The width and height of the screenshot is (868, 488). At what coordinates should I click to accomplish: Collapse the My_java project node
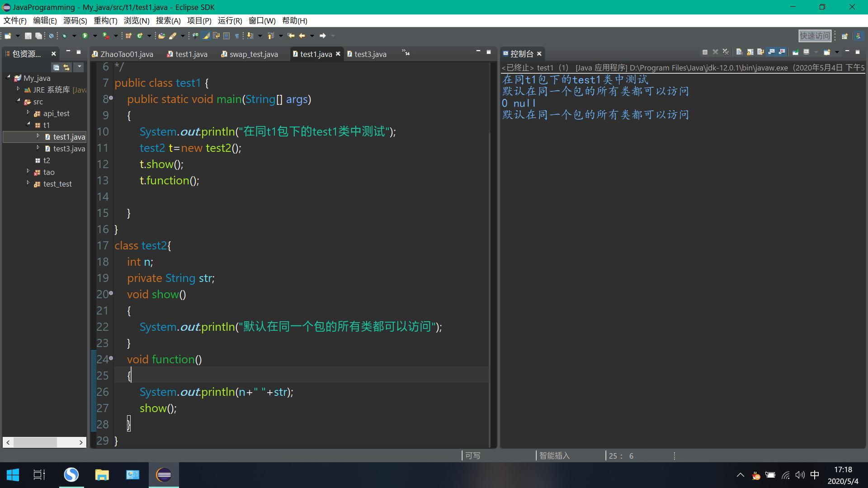click(8, 77)
